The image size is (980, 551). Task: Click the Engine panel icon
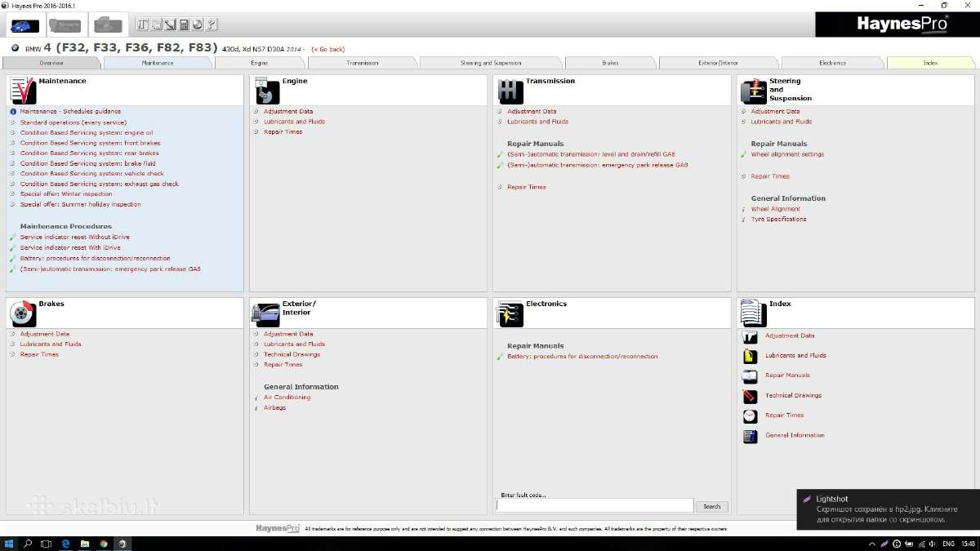pyautogui.click(x=267, y=90)
